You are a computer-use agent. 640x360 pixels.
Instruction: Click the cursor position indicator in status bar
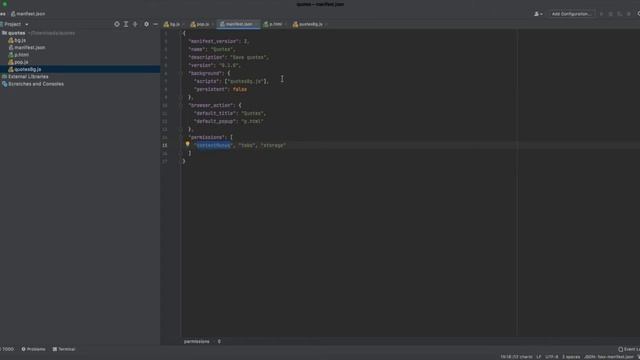pos(516,357)
